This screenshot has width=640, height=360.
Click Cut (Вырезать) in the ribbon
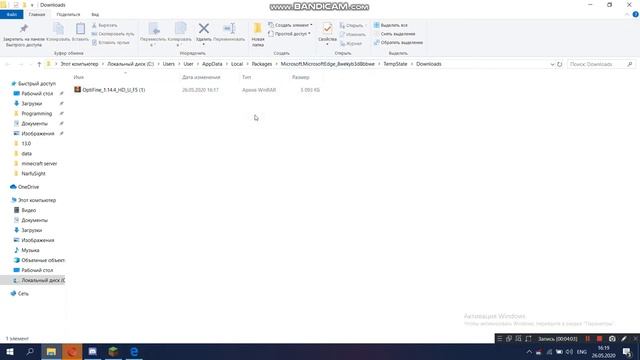pos(104,25)
